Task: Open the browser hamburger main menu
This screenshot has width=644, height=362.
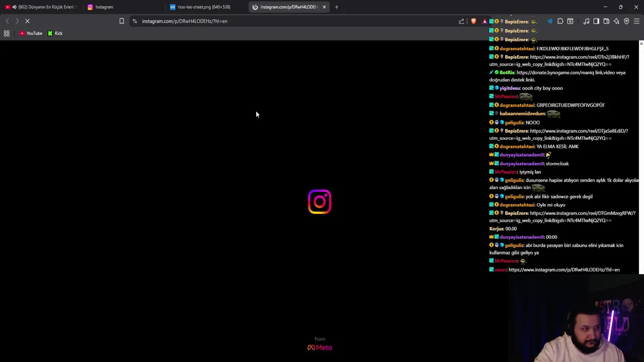Action: click(x=636, y=21)
